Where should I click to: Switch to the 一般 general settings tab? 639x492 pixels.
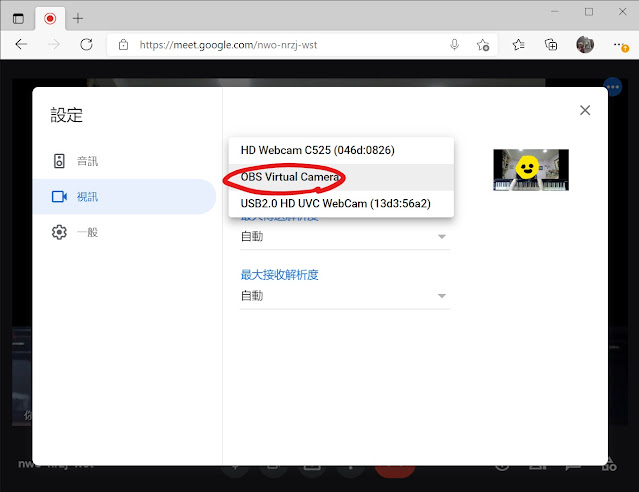[x=124, y=232]
